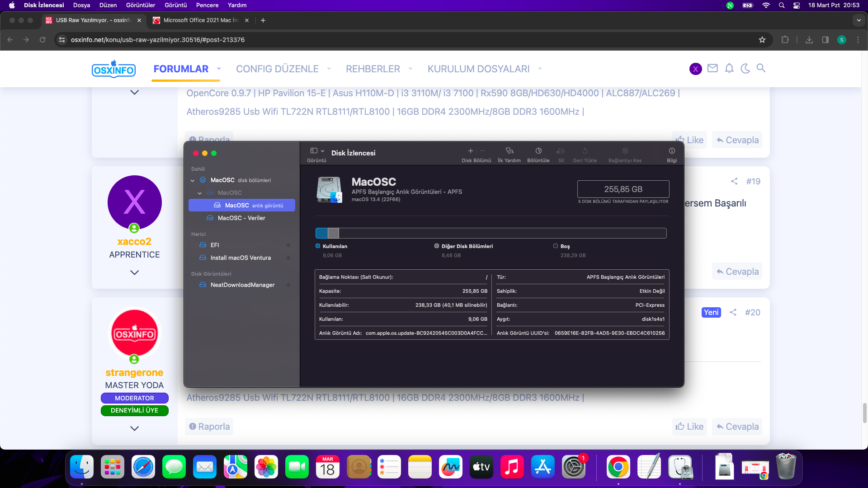Click the Bölüntüle partition icon
Screen dimensions: 868x488
click(x=538, y=151)
